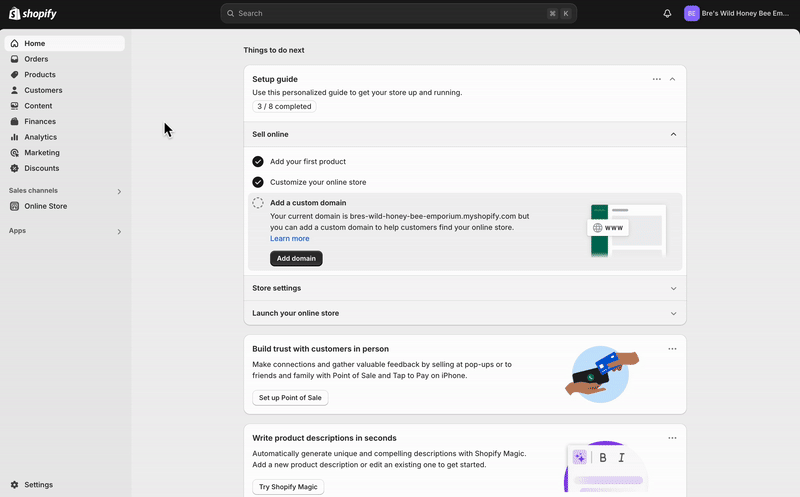This screenshot has height=497, width=800.
Task: Follow the Learn more link
Action: [x=290, y=238]
